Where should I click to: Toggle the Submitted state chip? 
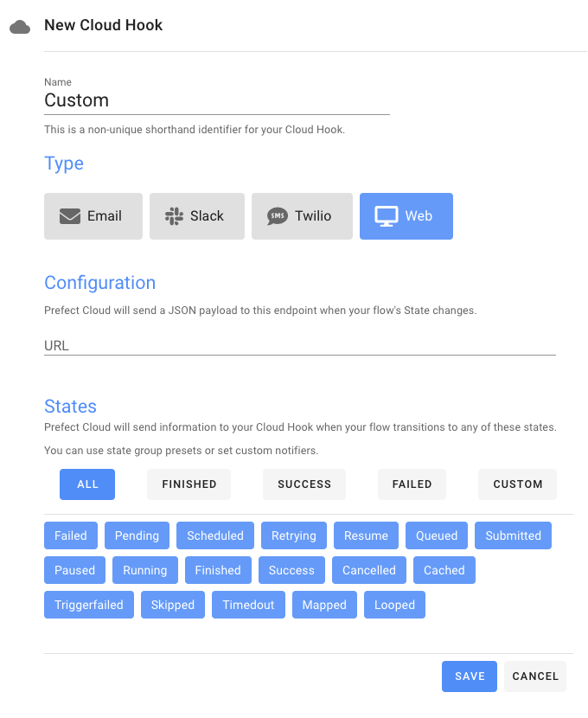click(513, 535)
